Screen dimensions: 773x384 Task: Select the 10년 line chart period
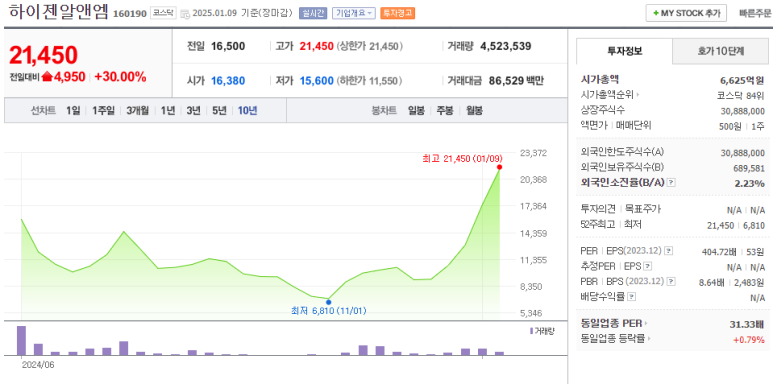tap(247, 110)
